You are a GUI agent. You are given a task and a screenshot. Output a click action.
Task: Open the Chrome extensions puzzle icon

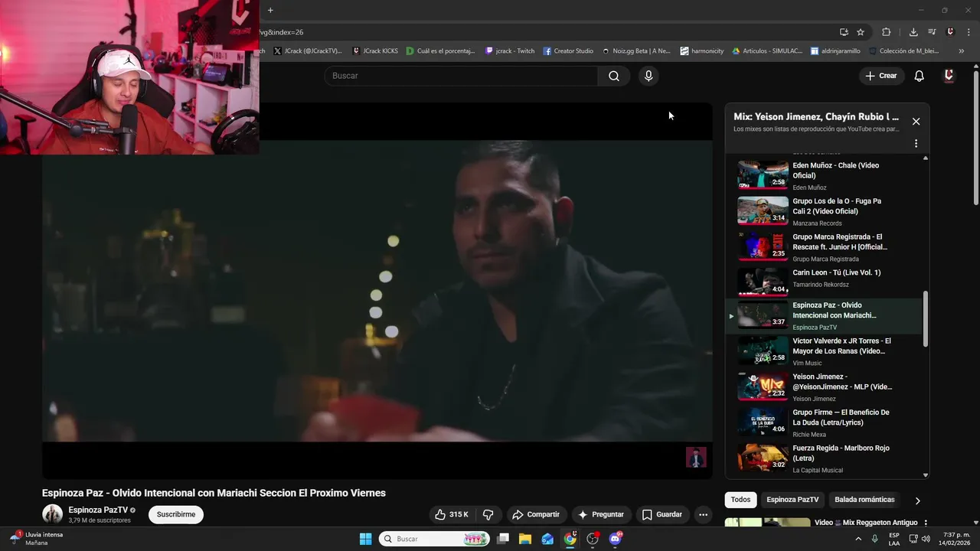(x=887, y=32)
